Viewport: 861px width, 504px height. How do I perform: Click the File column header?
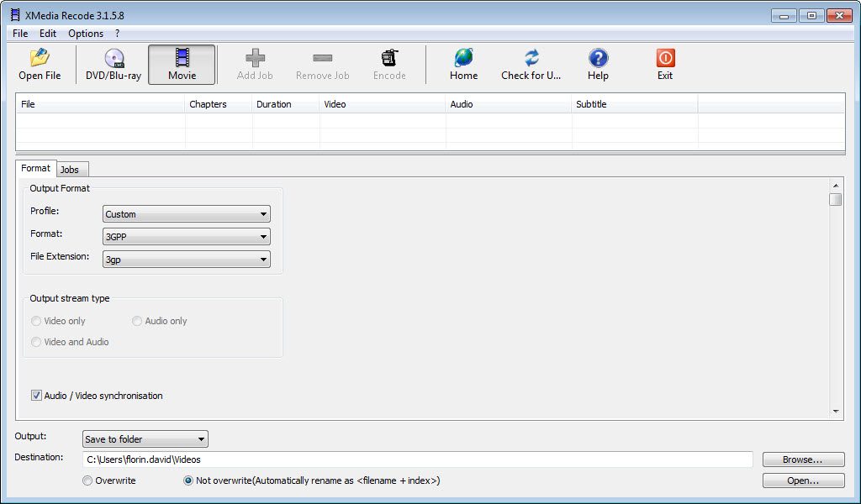tap(101, 104)
